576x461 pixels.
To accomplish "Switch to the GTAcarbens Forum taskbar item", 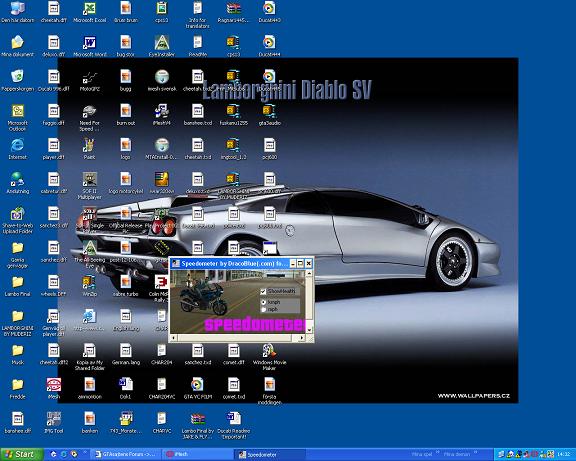I will coord(124,454).
